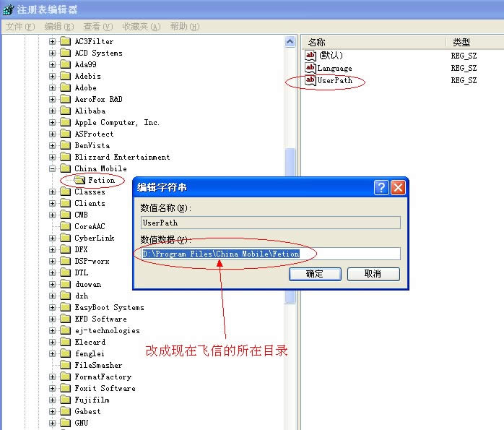Click the Registry Editor title bar icon
Viewport: 504px width, 430px height.
[x=9, y=9]
